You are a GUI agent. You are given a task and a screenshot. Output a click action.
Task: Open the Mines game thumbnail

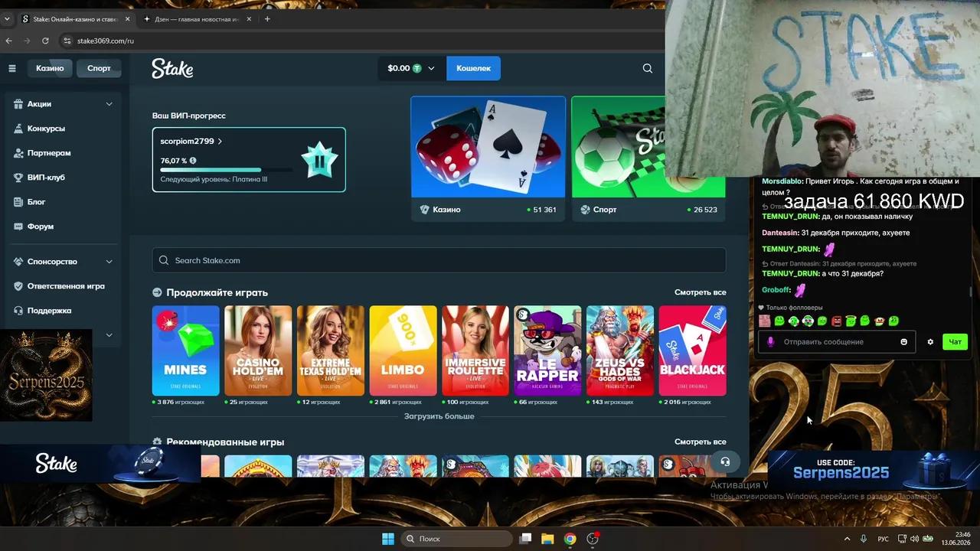pos(186,350)
